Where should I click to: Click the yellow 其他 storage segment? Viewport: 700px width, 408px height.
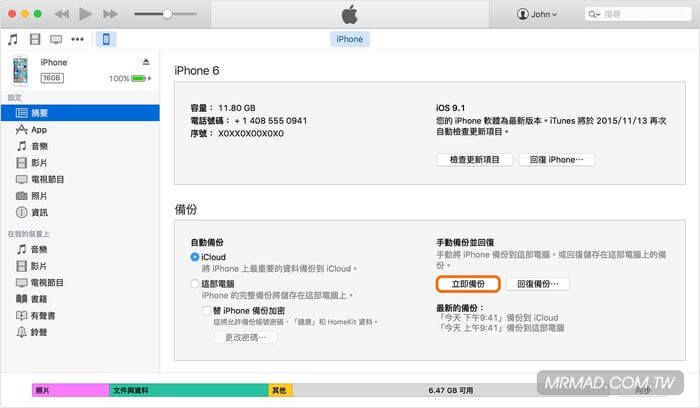coord(280,391)
